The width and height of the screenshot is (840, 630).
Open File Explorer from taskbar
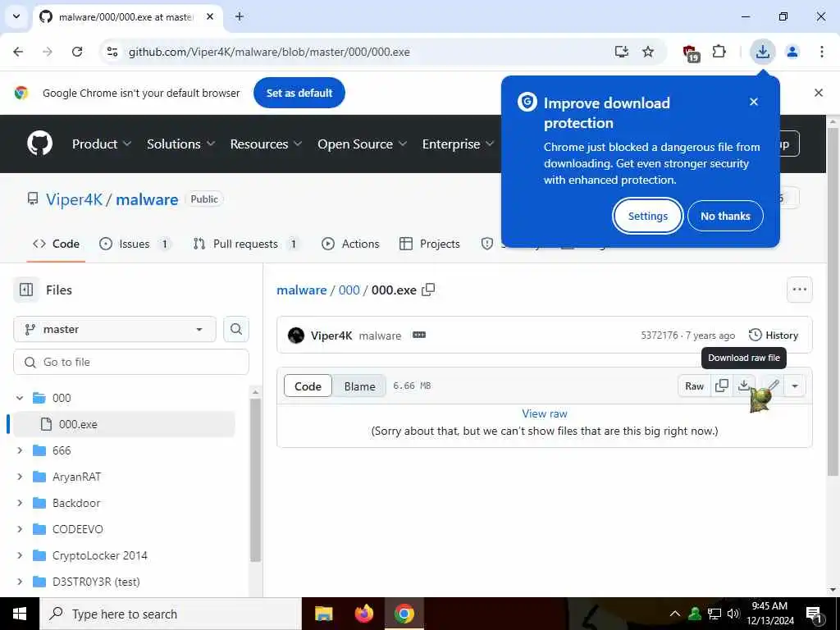click(323, 614)
